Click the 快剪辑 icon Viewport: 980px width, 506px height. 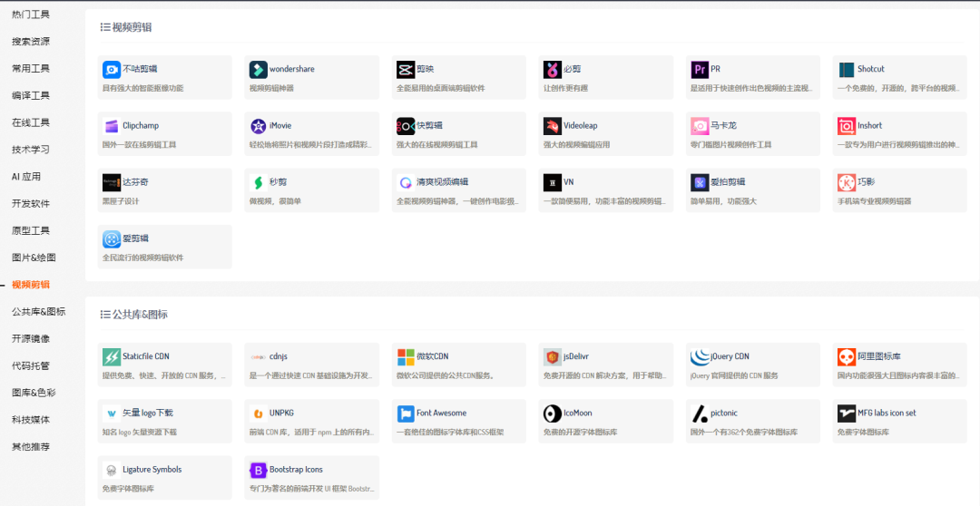(x=406, y=126)
